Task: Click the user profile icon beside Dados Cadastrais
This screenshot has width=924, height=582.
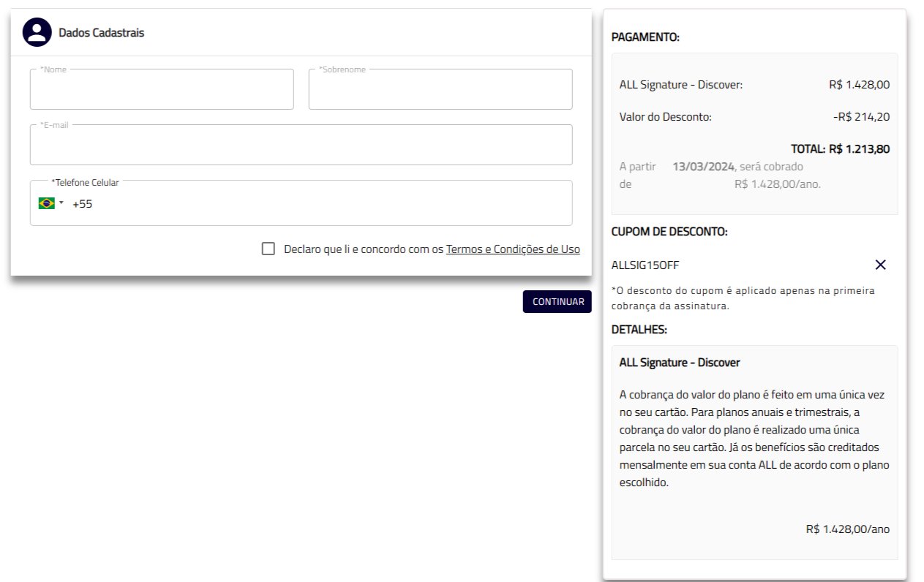Action: click(x=37, y=32)
